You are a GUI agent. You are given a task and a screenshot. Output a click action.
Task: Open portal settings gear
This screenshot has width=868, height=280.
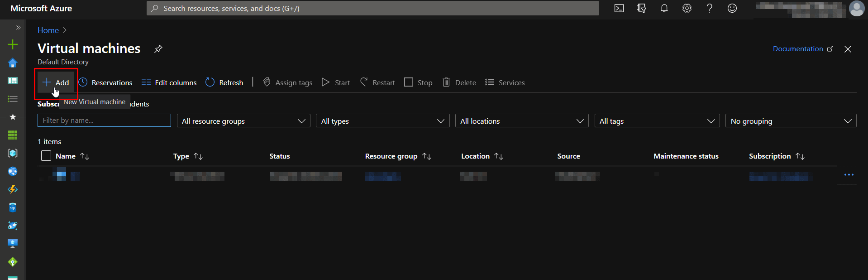click(687, 8)
